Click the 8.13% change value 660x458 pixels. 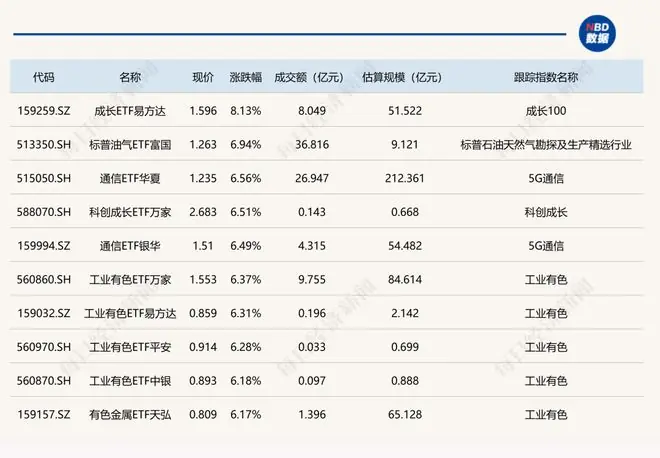246,111
